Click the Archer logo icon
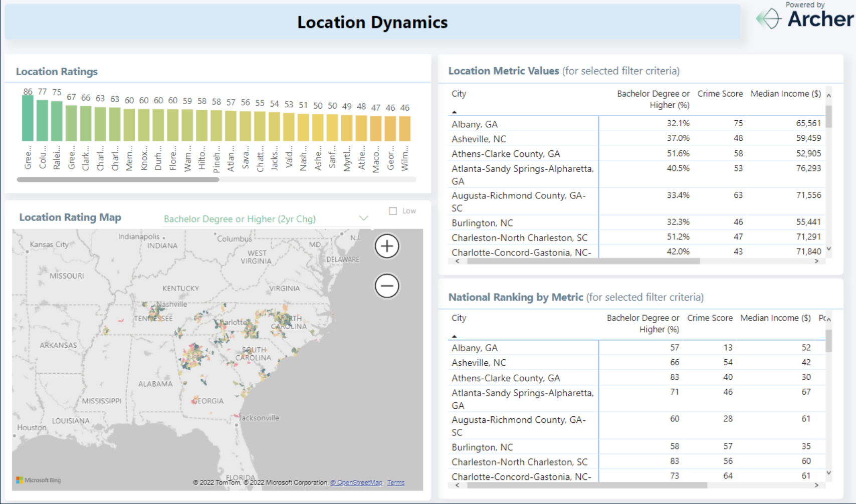856x504 pixels. tap(769, 19)
